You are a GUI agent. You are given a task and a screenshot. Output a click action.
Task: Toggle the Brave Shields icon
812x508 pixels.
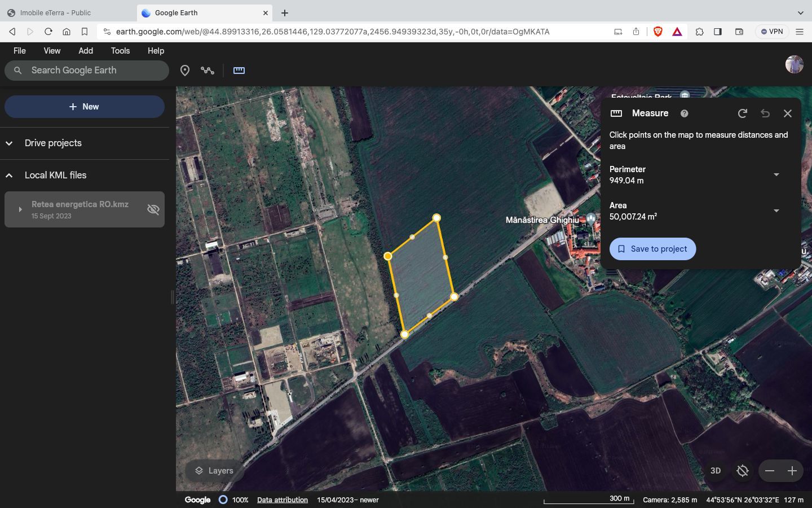tap(657, 32)
